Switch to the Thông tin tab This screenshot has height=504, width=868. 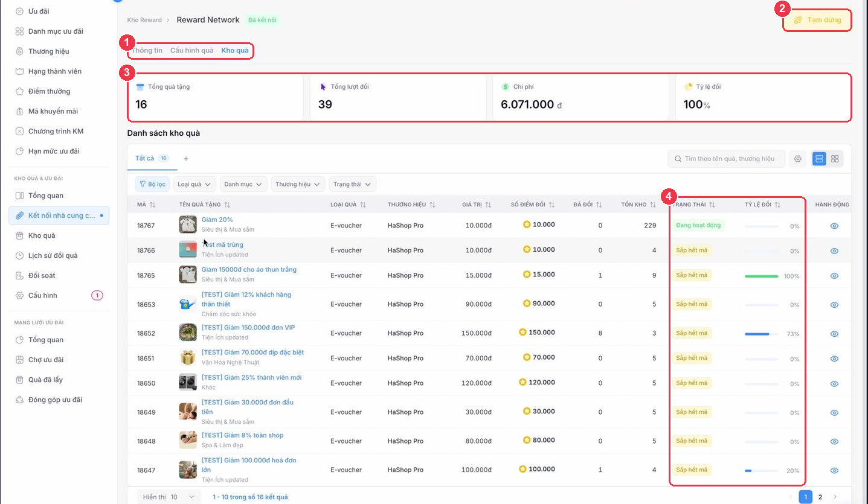pyautogui.click(x=147, y=51)
